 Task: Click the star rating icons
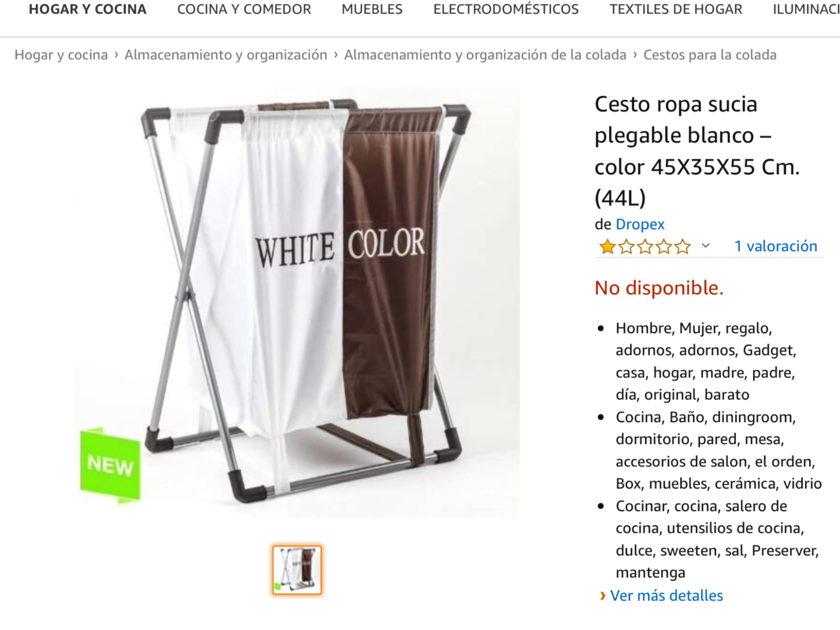point(645,247)
